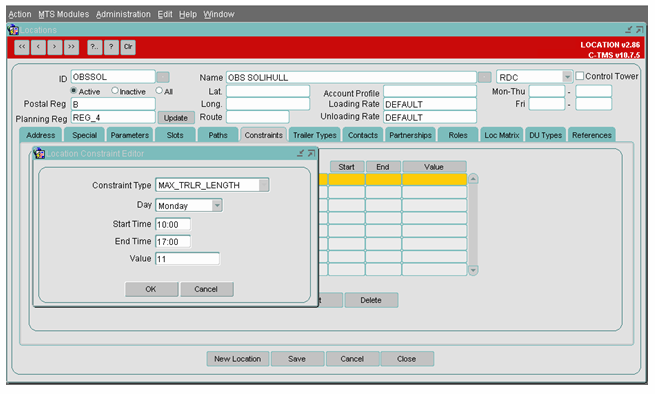Open the Edit menu

click(165, 14)
